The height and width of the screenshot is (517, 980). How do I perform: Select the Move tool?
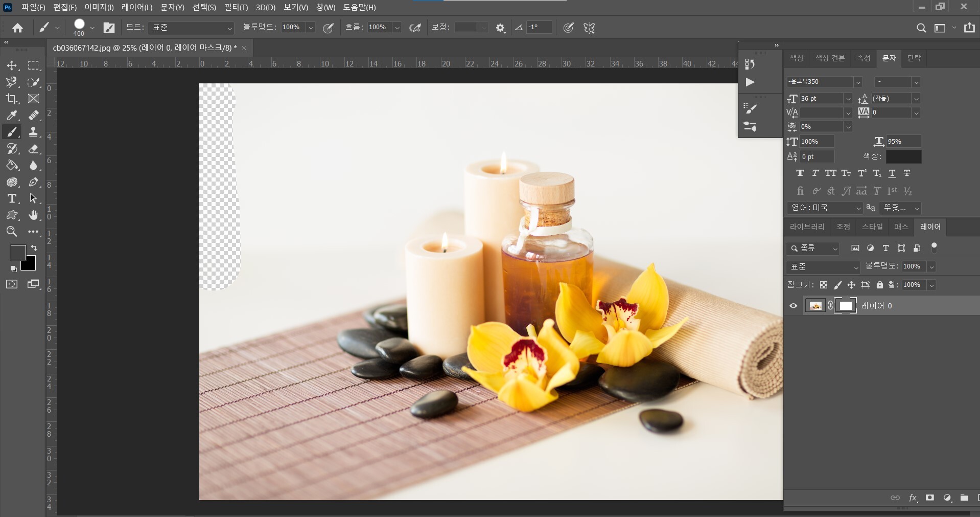(x=12, y=65)
